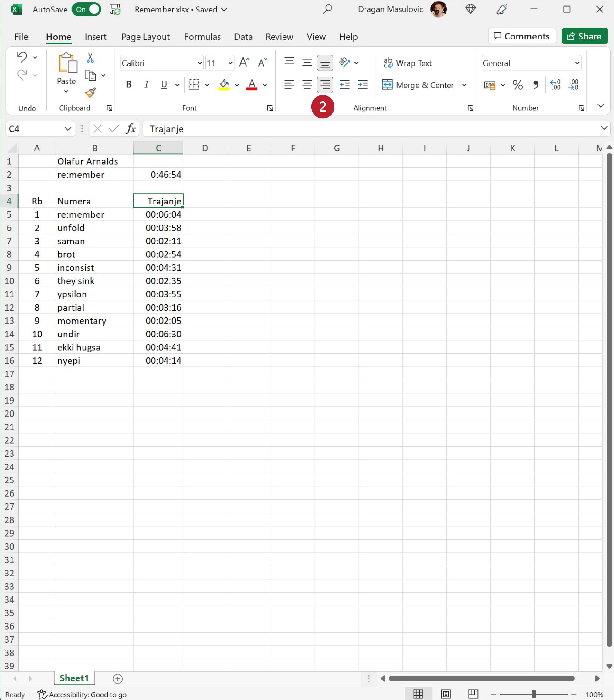Click the Format Painter brush icon

(90, 92)
